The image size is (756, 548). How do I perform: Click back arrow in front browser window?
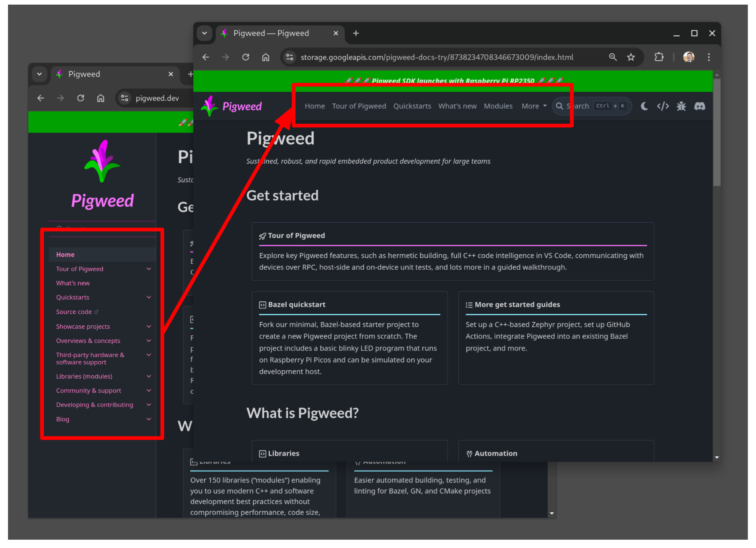click(x=206, y=57)
